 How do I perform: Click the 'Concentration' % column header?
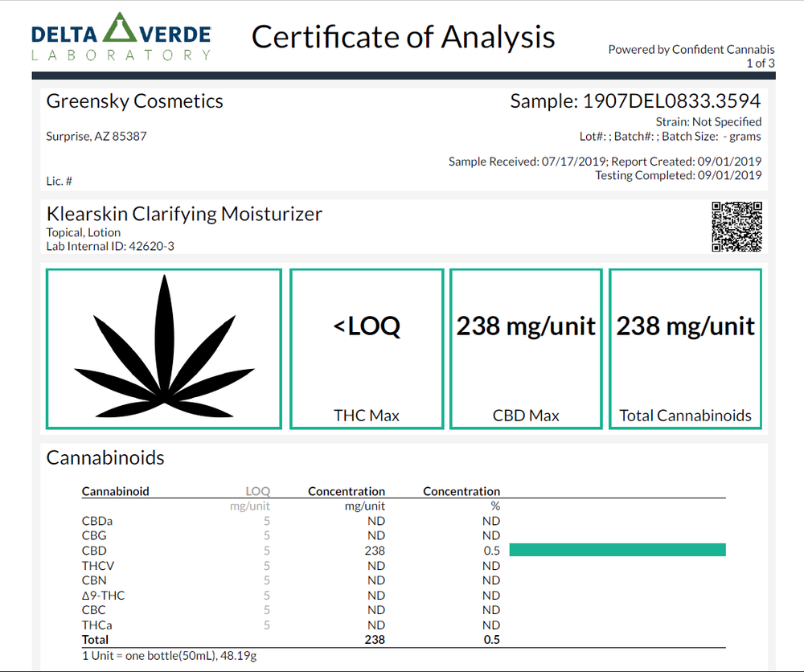[461, 491]
